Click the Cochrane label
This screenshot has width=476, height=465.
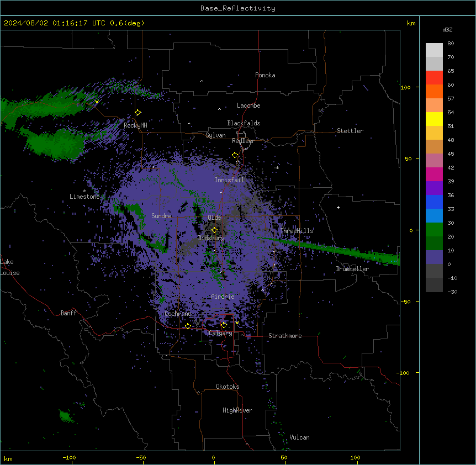tap(178, 314)
